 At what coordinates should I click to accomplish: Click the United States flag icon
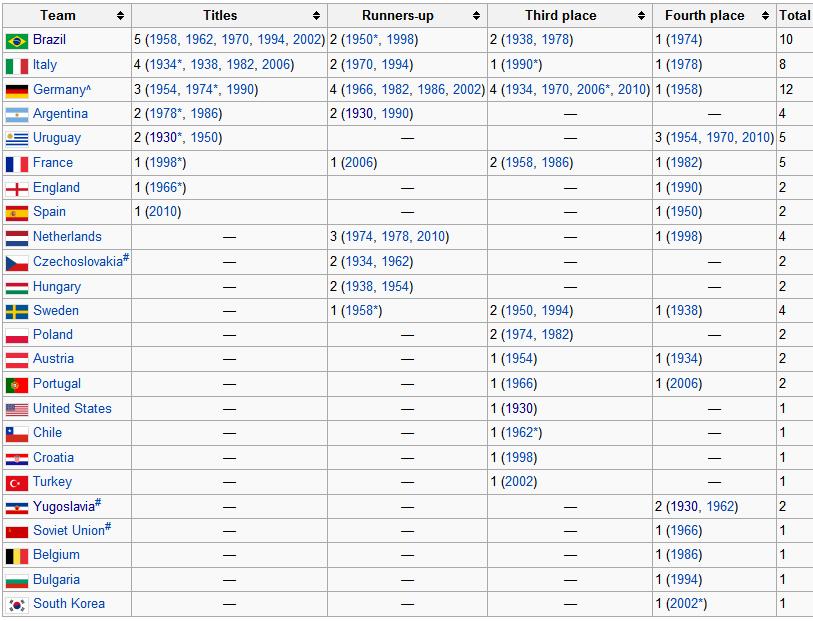pos(17,410)
